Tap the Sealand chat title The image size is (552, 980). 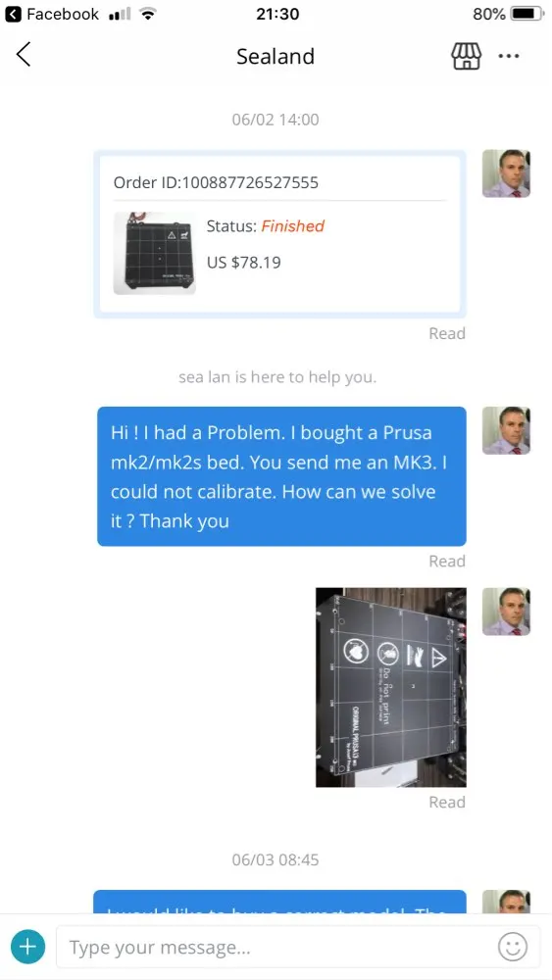[276, 56]
